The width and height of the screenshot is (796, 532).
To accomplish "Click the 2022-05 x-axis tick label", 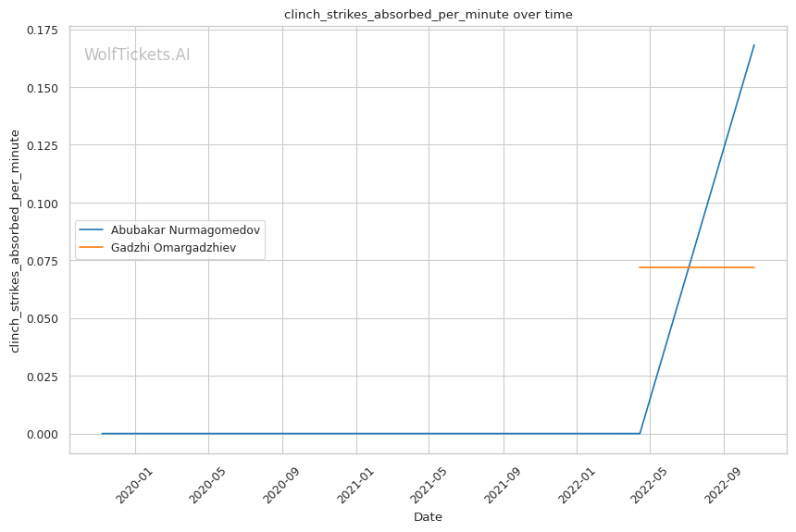I will [649, 486].
